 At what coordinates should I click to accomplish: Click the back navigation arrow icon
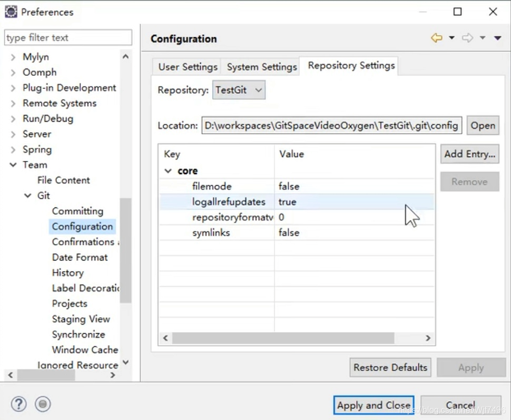pos(437,38)
